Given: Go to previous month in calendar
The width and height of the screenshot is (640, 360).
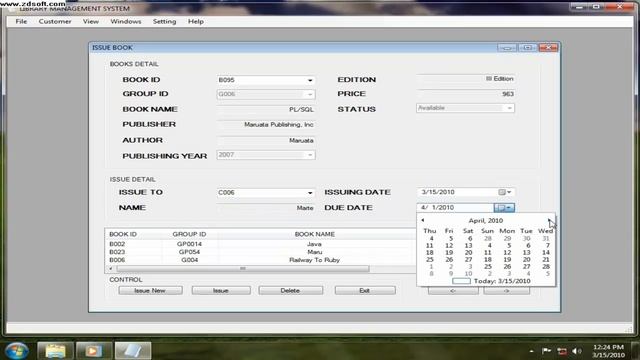Looking at the screenshot, I should [423, 220].
